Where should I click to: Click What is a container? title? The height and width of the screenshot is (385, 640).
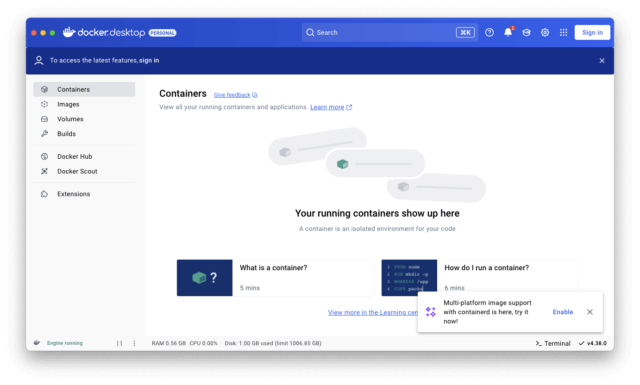[x=273, y=268]
